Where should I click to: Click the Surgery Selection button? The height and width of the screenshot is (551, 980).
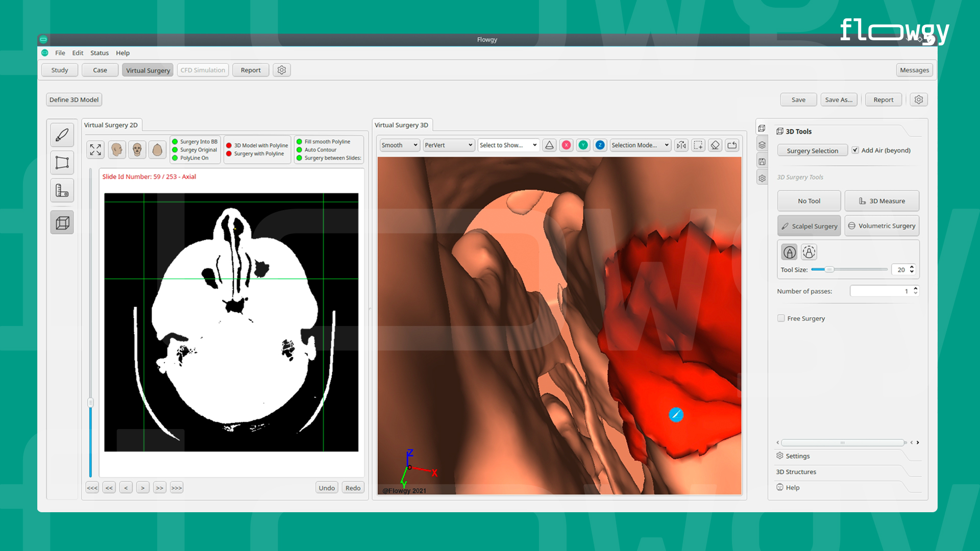[x=812, y=150]
